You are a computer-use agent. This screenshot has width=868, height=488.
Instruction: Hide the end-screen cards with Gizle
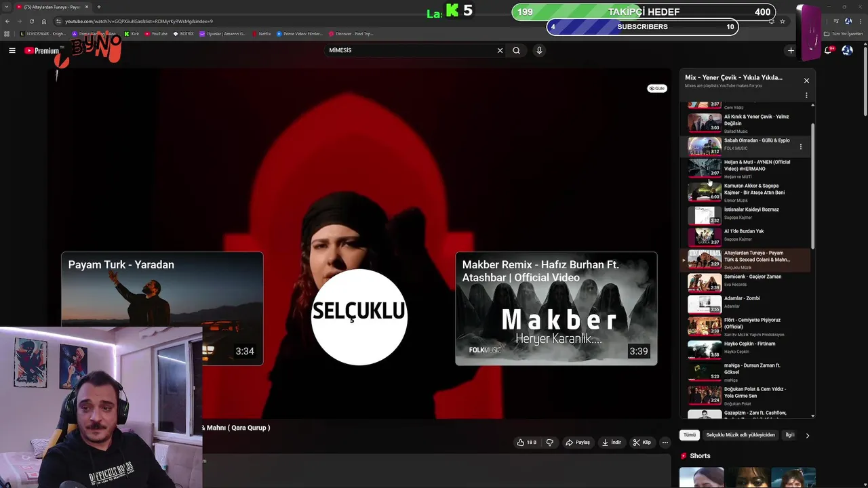[657, 88]
